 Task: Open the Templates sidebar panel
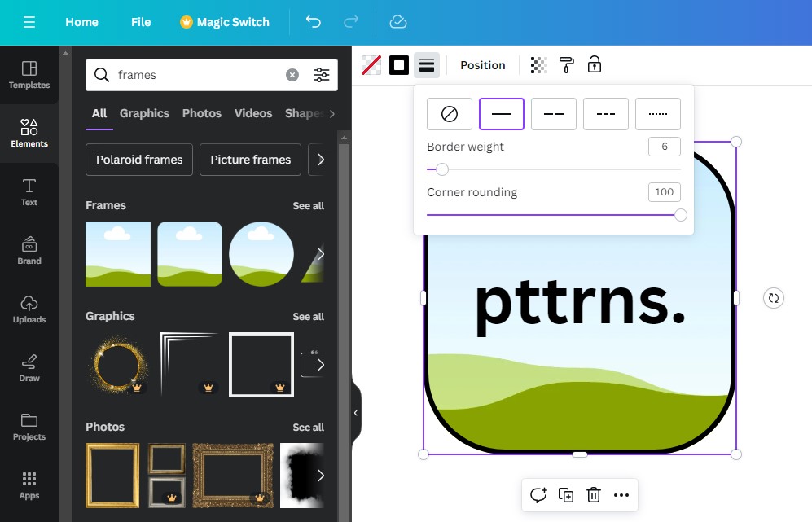pyautogui.click(x=29, y=75)
